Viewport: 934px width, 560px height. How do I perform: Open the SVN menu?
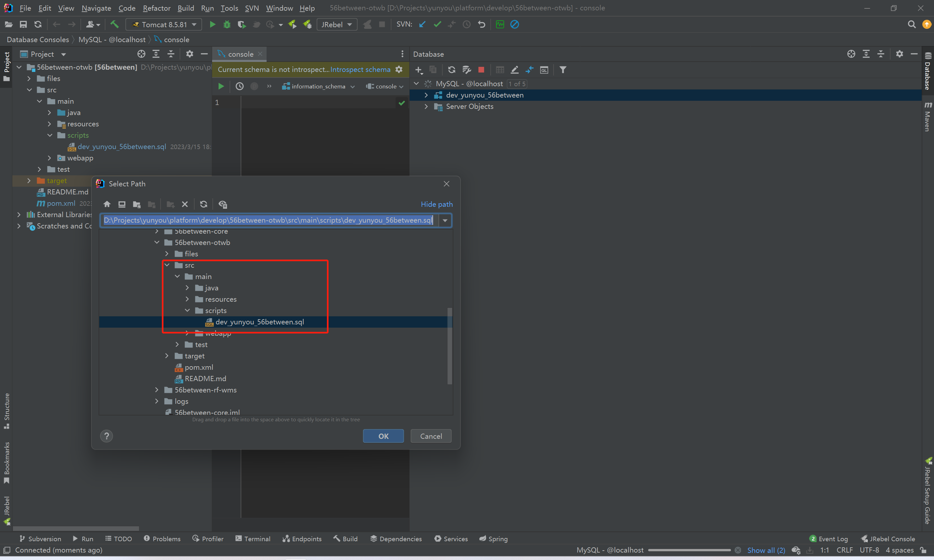click(x=252, y=8)
